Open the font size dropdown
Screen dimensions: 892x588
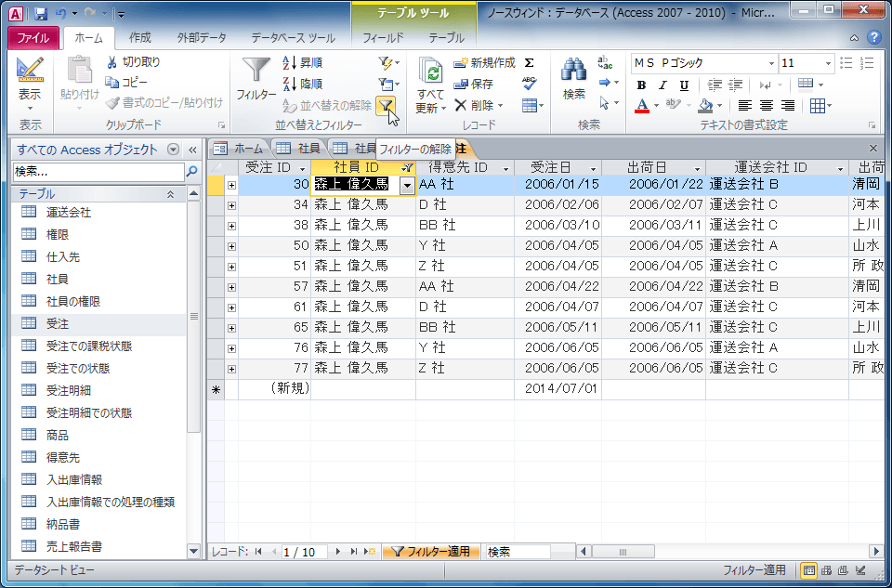(828, 63)
